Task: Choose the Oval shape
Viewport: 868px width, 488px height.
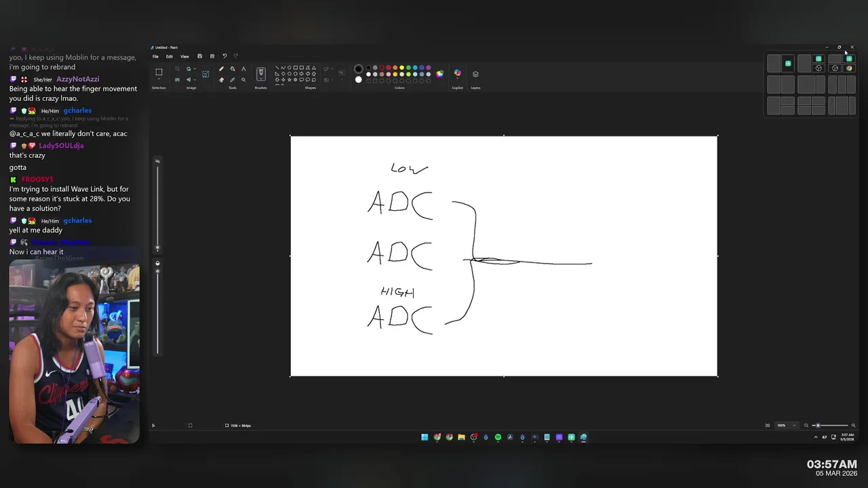Action: [x=290, y=68]
